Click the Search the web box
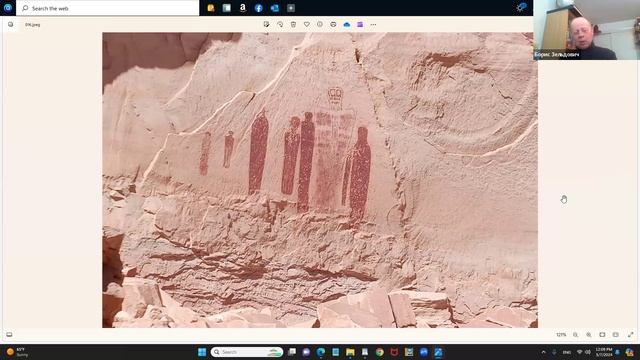The height and width of the screenshot is (360, 640). (108, 8)
